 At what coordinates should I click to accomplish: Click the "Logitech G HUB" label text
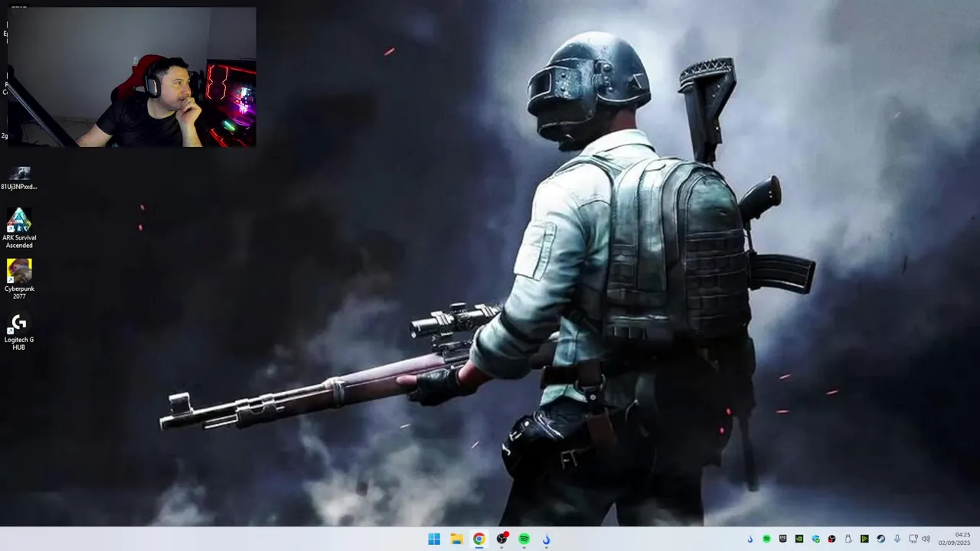point(19,344)
